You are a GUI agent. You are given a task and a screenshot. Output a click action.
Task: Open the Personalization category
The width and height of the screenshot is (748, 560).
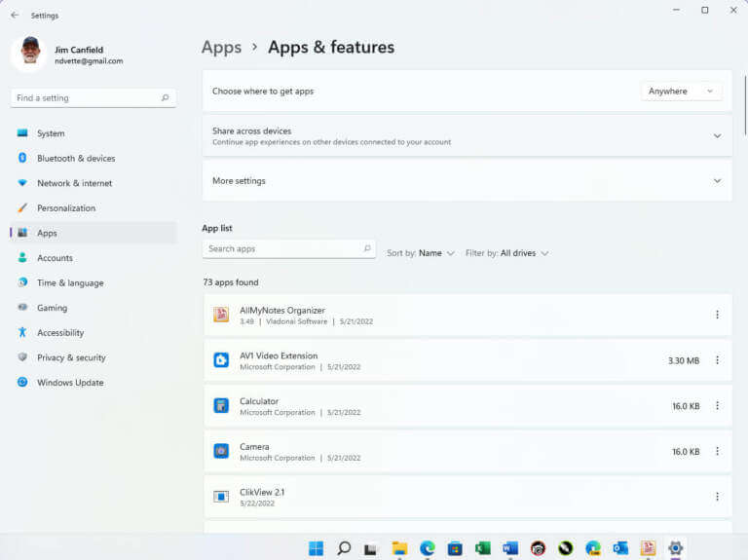coord(93,208)
